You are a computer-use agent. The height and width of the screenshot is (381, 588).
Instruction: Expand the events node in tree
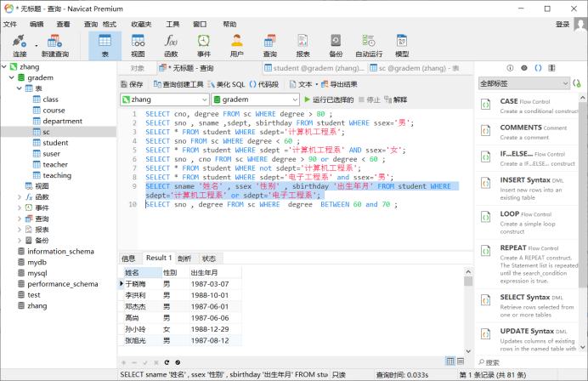(x=20, y=208)
